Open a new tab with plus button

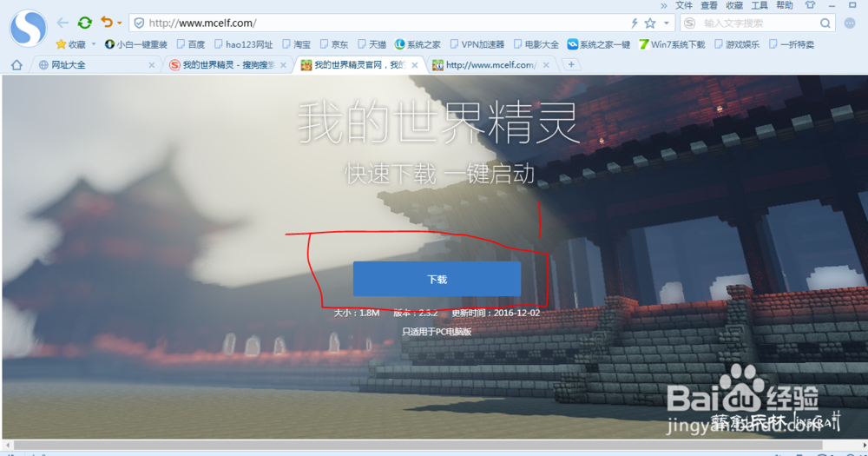[x=571, y=65]
